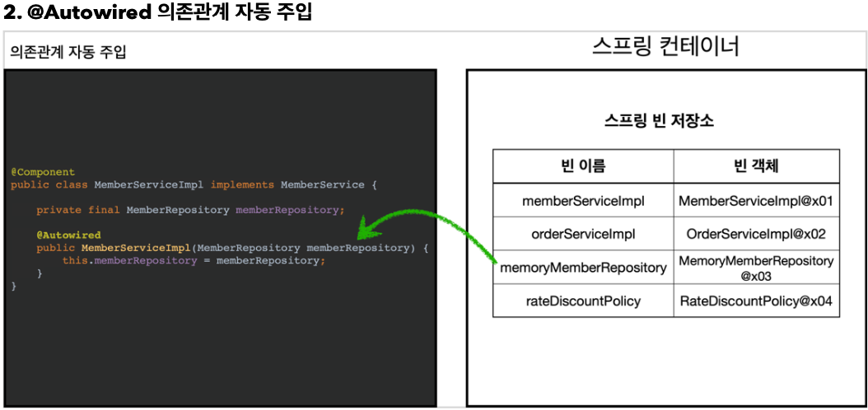
Task: Click the '의존관계 자동 주입' subtitle
Action: (68, 53)
